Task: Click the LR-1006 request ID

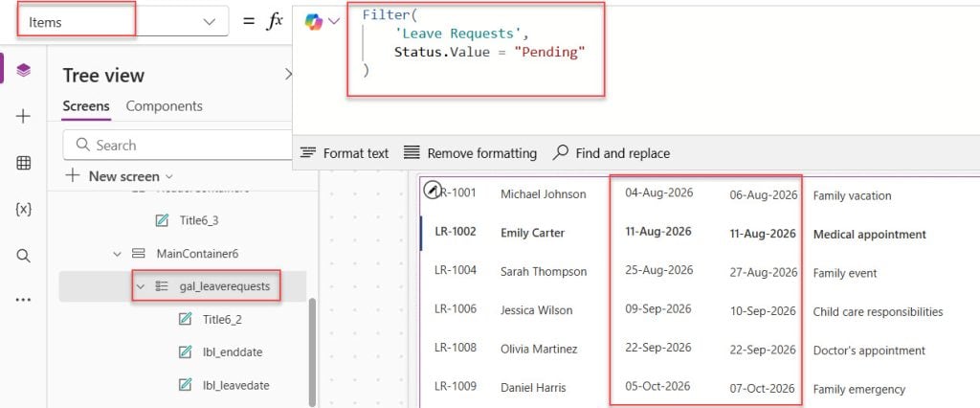Action: point(455,308)
